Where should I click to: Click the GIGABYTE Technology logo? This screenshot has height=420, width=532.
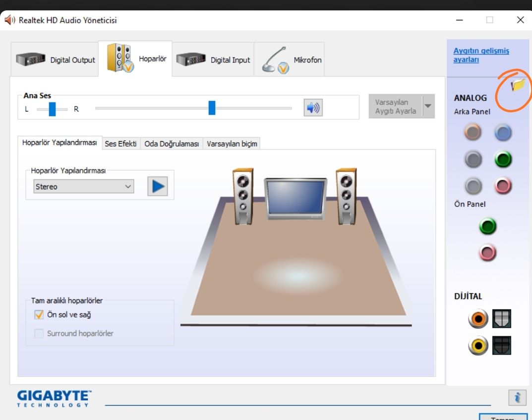pos(54,398)
